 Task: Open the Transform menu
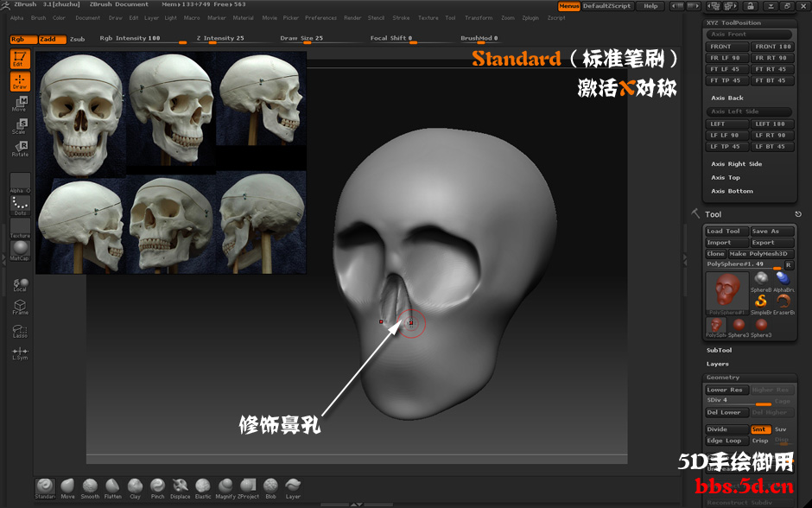coord(479,18)
